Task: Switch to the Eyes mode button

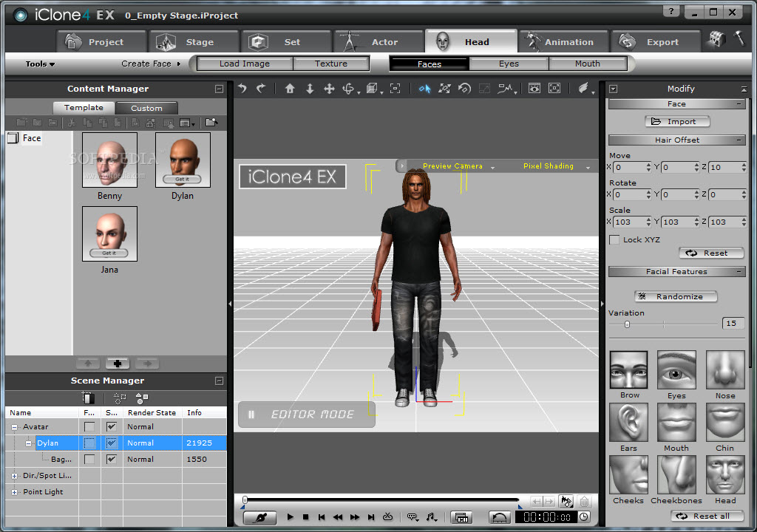Action: point(509,64)
